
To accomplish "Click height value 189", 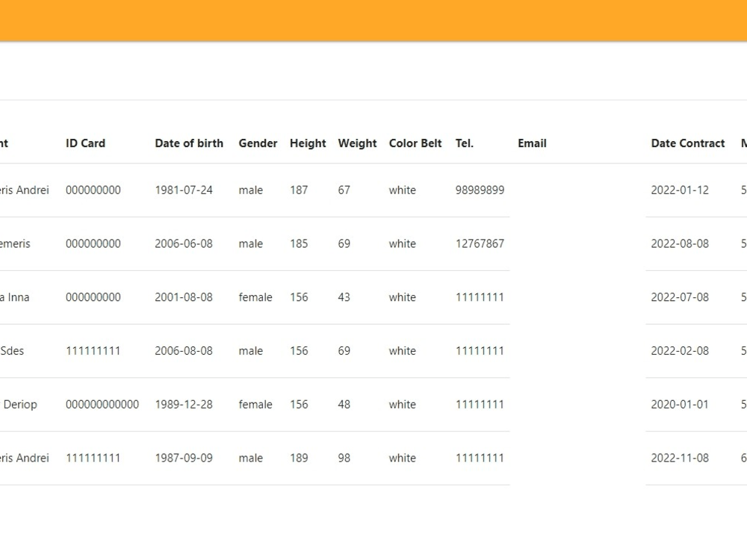I will click(x=299, y=458).
